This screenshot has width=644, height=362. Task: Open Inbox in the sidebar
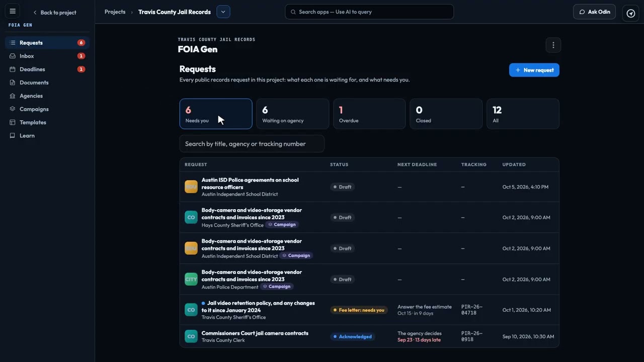pos(47,56)
